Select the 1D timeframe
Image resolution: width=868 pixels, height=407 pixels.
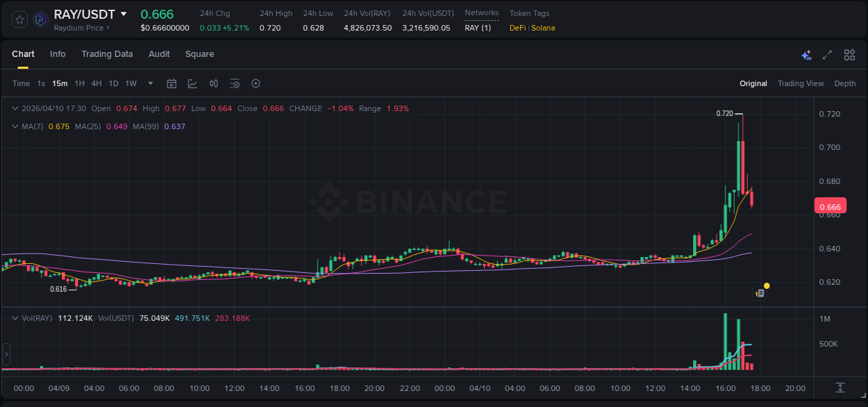pos(114,83)
